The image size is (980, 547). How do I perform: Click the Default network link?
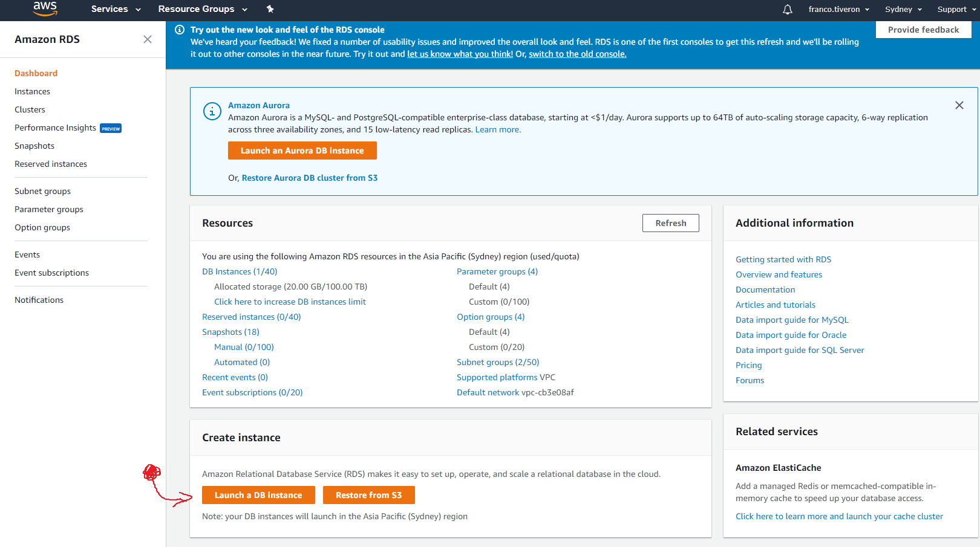point(488,392)
